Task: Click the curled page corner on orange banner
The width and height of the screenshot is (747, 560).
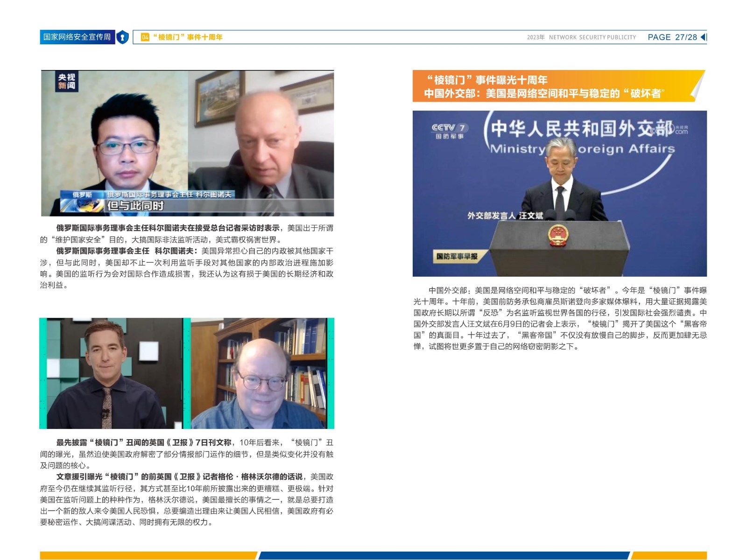Action: pos(698,87)
